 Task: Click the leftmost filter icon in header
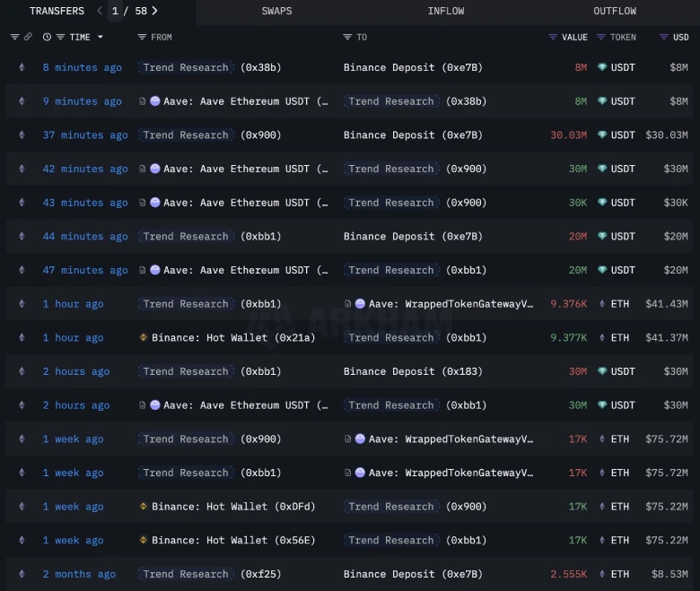click(x=14, y=37)
